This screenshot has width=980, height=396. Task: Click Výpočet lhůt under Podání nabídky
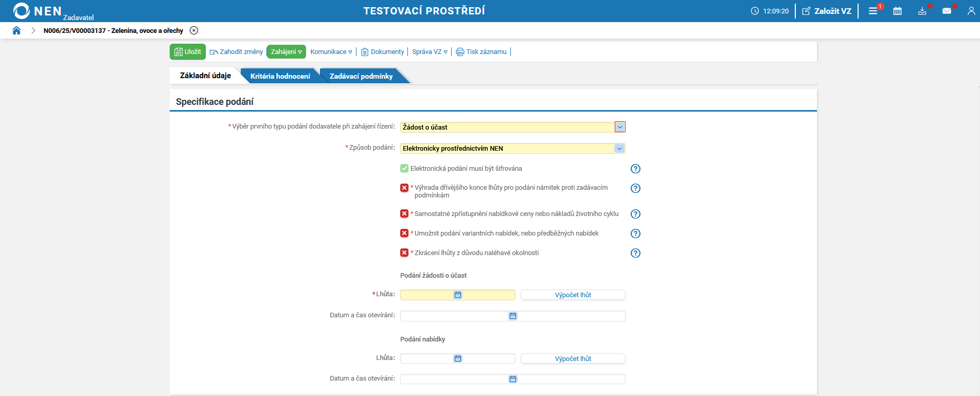(x=573, y=358)
